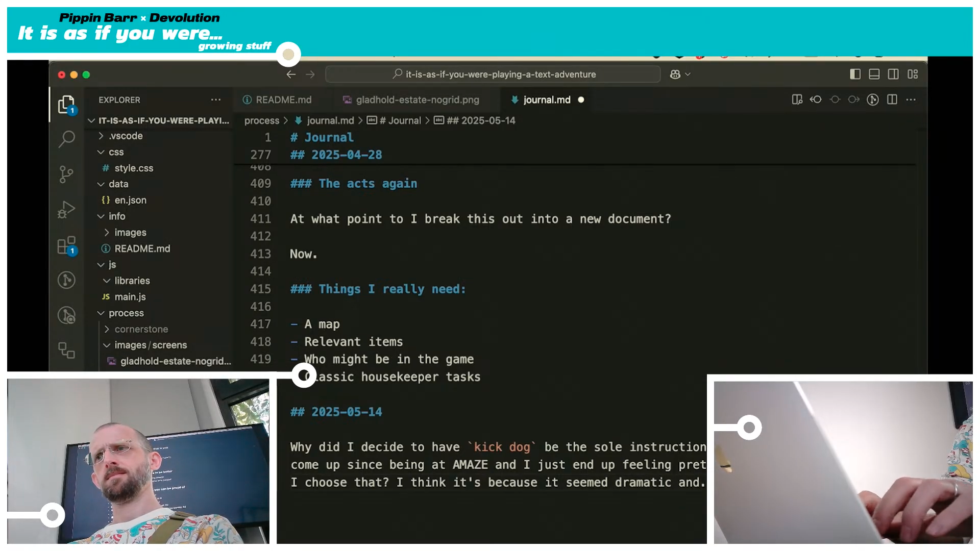Toggle the secondary sidebar visibility
980x551 pixels.
click(x=893, y=74)
